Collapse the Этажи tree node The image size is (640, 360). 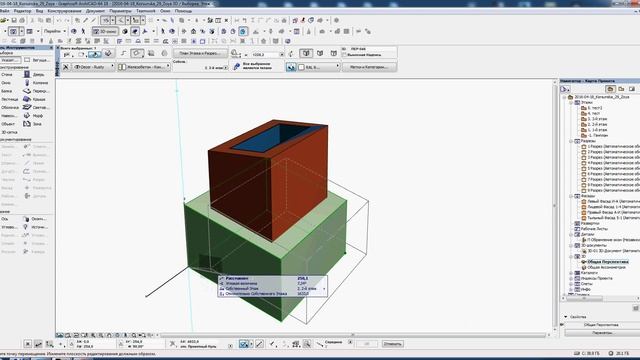[571, 103]
